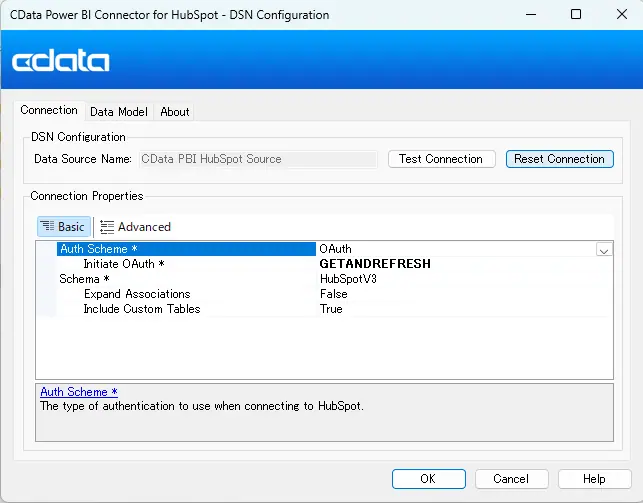Switch to Basic properties view
Image resolution: width=643 pixels, height=503 pixels.
pyautogui.click(x=64, y=227)
